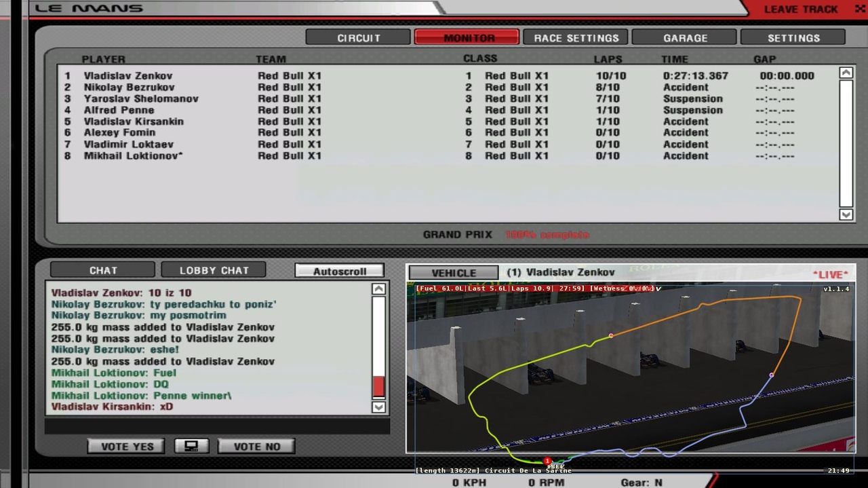Click the winning time 0:27:13.367
This screenshot has width=868, height=488.
(696, 76)
